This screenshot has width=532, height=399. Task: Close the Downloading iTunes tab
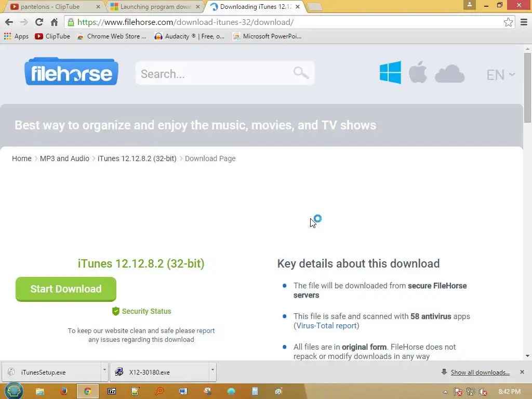click(298, 7)
